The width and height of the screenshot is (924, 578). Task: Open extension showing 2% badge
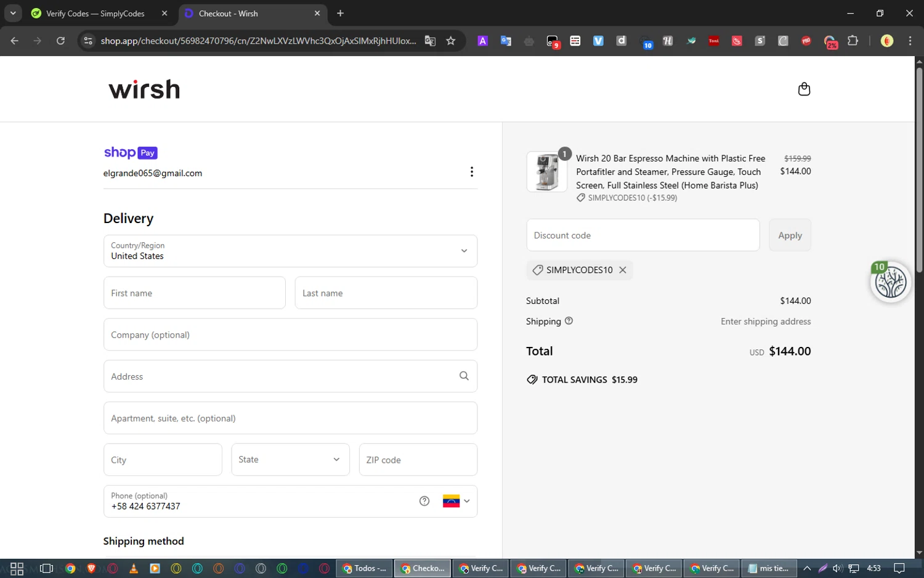coord(830,42)
